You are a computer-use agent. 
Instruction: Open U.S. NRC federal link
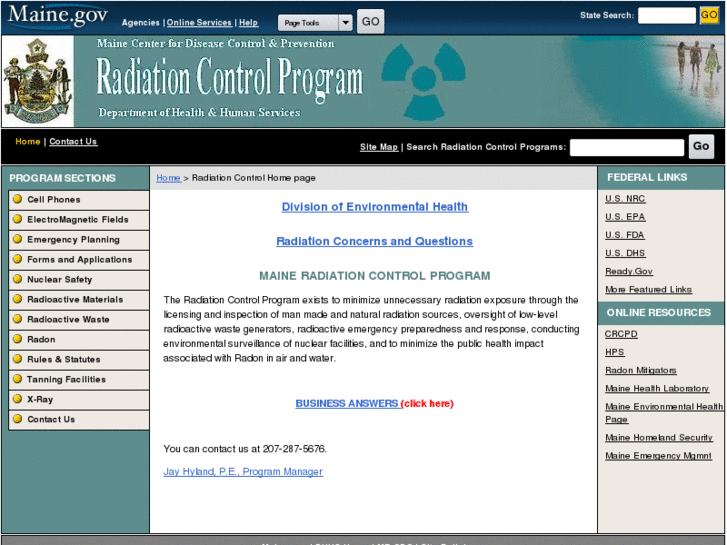coord(625,199)
